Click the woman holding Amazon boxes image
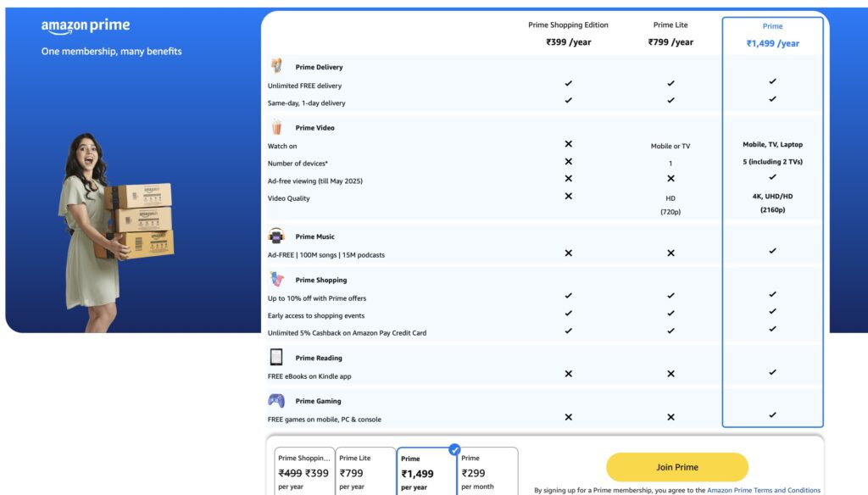 (116, 232)
